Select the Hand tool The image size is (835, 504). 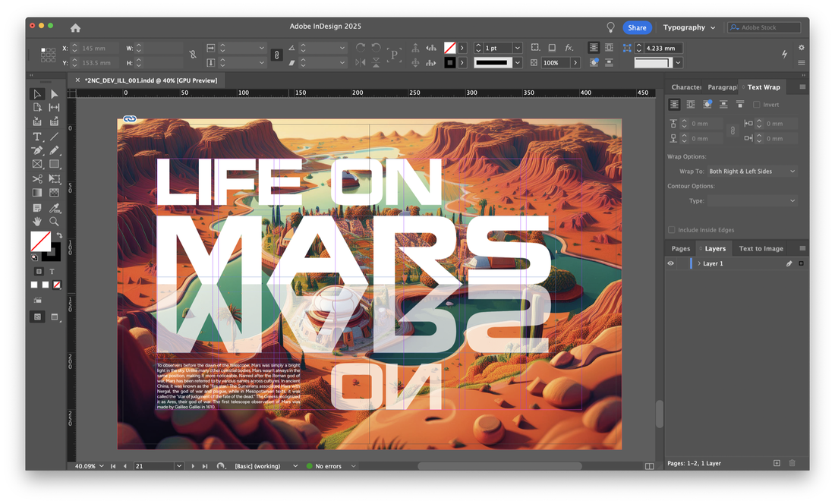(37, 222)
